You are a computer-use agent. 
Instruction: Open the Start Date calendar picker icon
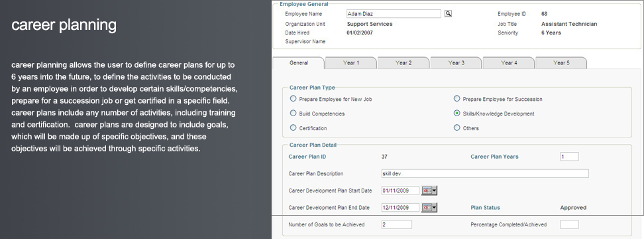429,191
